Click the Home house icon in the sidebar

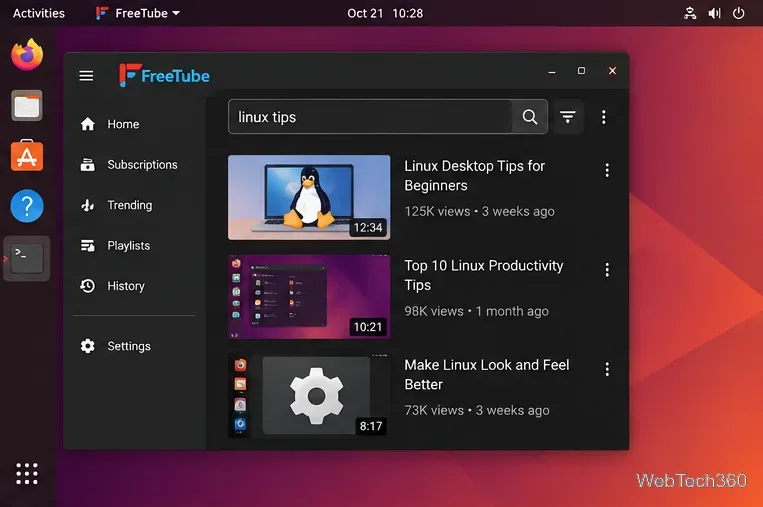[x=88, y=124]
